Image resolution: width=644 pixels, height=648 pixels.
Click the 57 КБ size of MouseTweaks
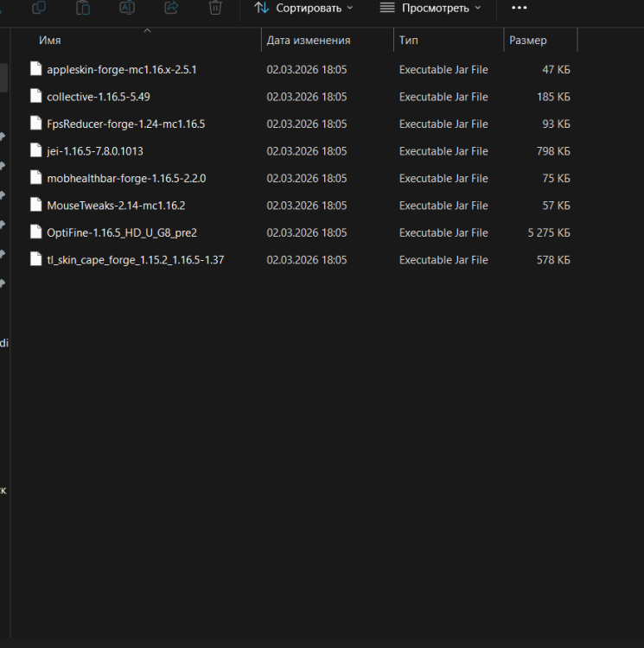[556, 206]
